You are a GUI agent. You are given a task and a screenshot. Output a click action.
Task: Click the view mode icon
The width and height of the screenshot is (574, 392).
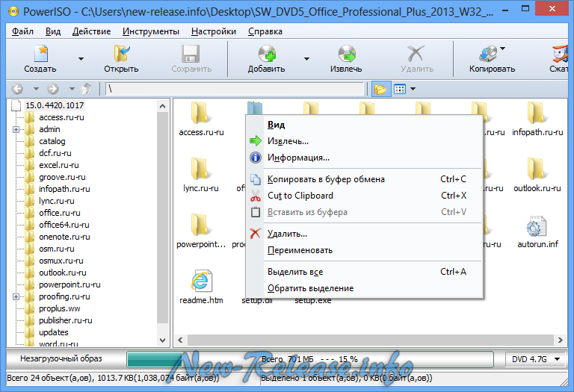point(400,89)
